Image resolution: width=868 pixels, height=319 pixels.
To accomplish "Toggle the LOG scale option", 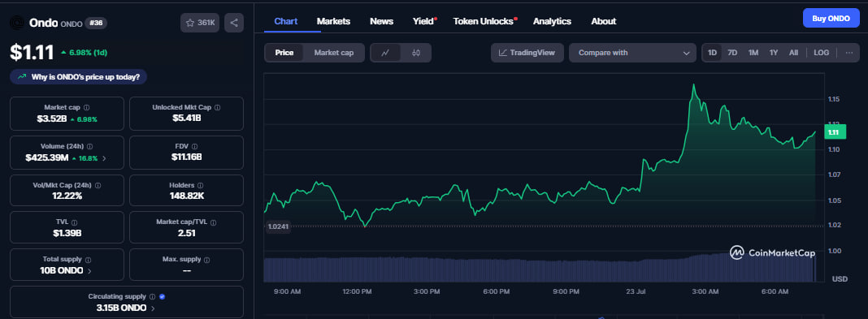I will (822, 53).
